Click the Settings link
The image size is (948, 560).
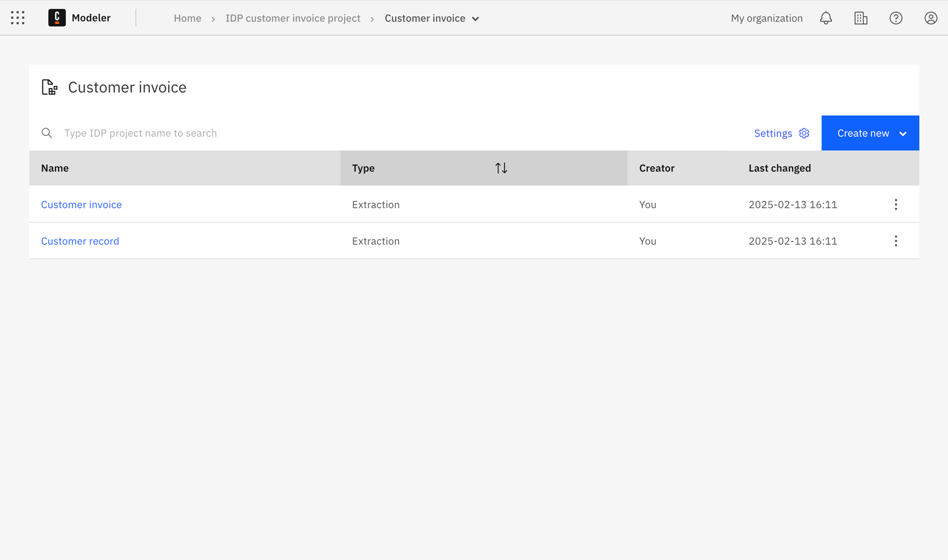(x=773, y=133)
